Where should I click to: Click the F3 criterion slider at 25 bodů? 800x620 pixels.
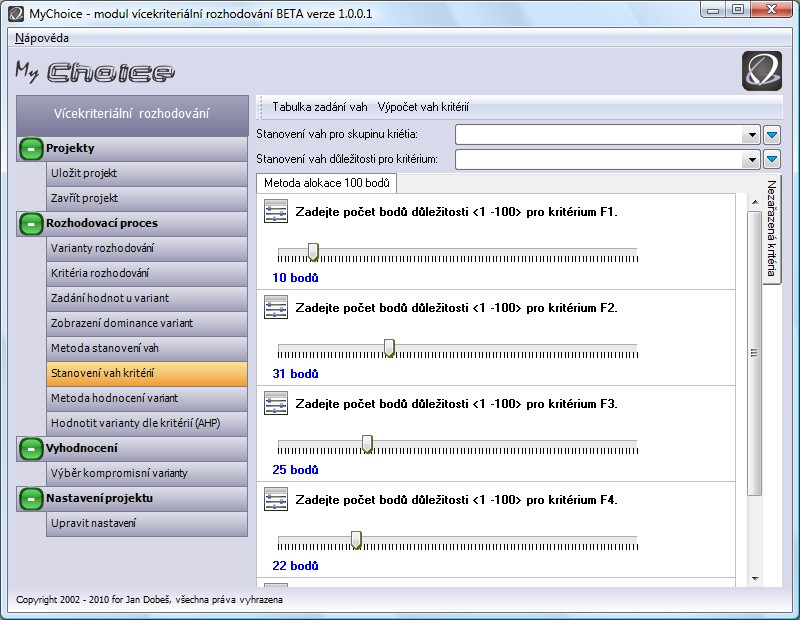click(x=367, y=444)
